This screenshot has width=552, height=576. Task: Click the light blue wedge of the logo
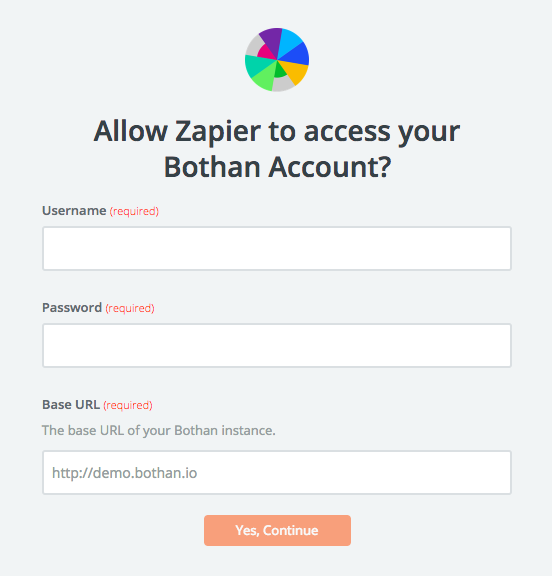289,42
